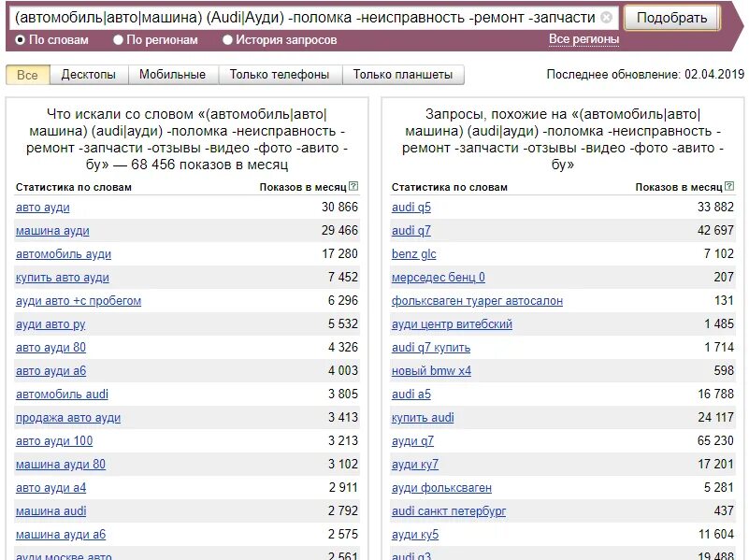The width and height of the screenshot is (749, 560).
Task: Open the ауди q7 link
Action: pyautogui.click(x=412, y=441)
